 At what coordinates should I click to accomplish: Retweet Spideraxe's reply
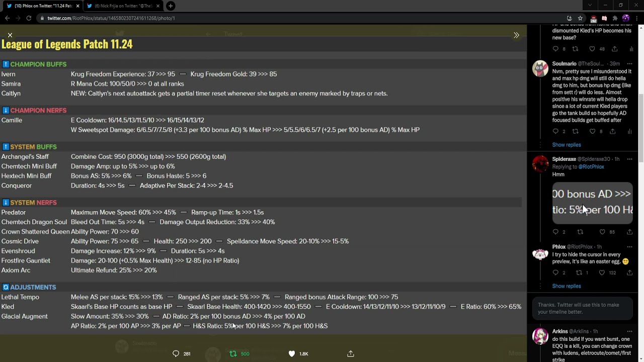580,232
